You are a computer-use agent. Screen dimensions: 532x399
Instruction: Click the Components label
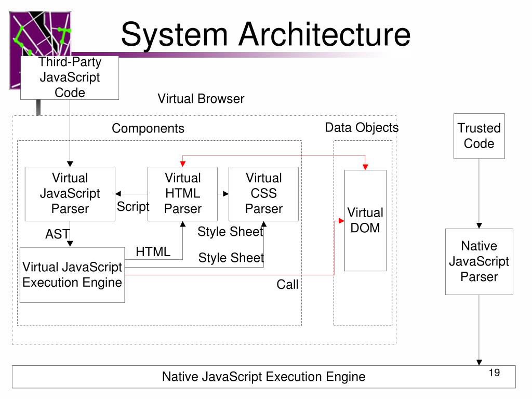tap(148, 128)
